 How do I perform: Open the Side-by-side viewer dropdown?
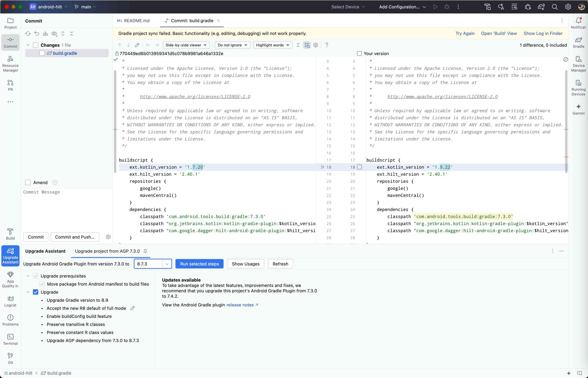point(186,45)
